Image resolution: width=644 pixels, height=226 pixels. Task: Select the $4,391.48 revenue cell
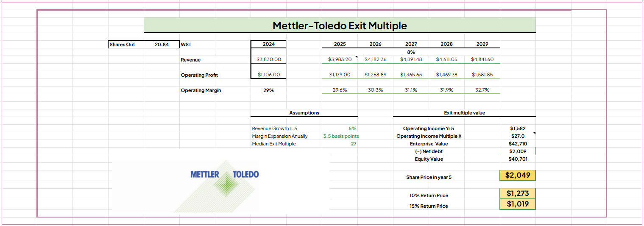click(x=411, y=59)
